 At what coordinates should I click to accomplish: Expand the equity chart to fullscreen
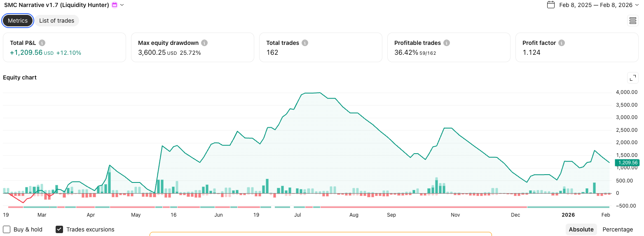click(632, 78)
